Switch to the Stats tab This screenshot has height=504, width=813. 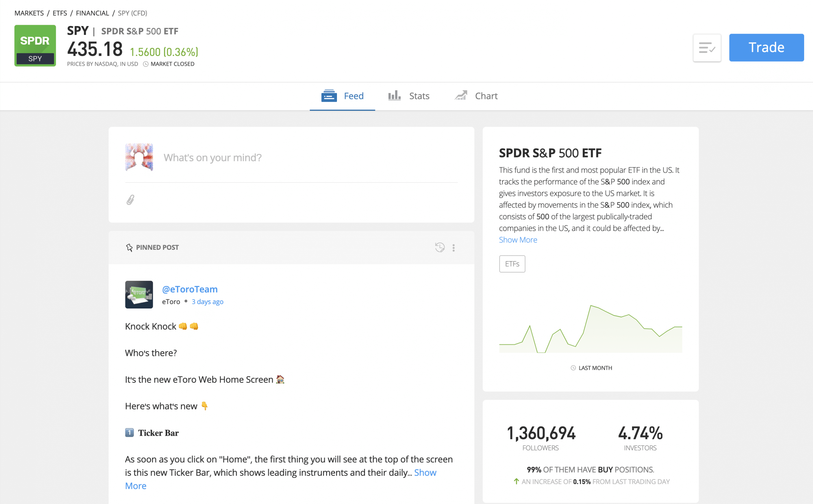pyautogui.click(x=409, y=96)
